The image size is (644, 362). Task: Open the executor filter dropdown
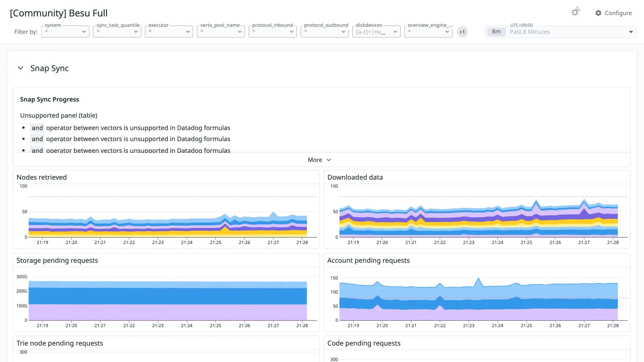169,32
